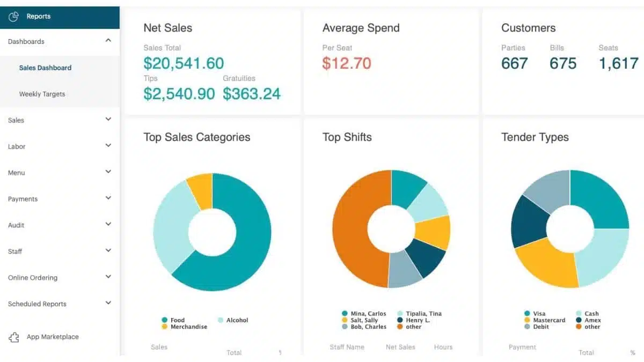644x362 pixels.
Task: Open Online Ordering section
Action: tap(32, 278)
